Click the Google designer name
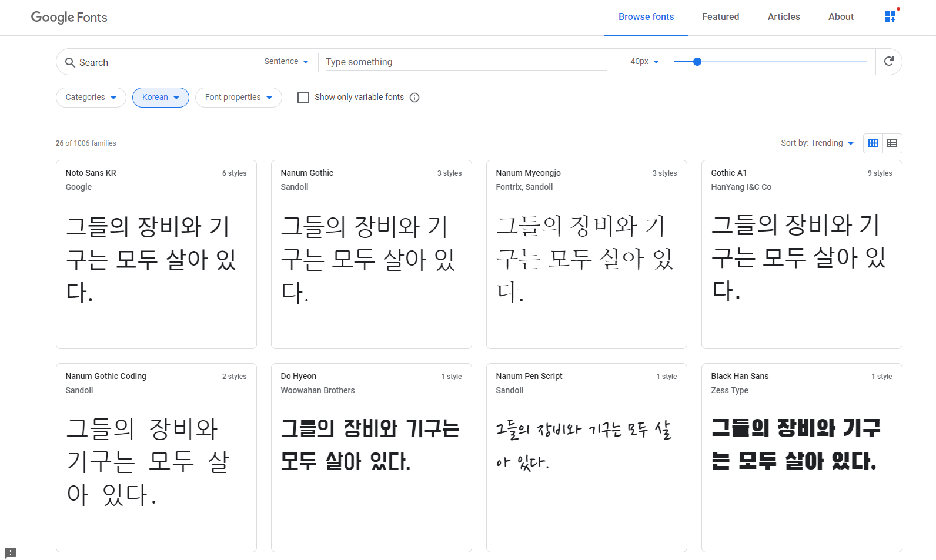 pos(79,187)
